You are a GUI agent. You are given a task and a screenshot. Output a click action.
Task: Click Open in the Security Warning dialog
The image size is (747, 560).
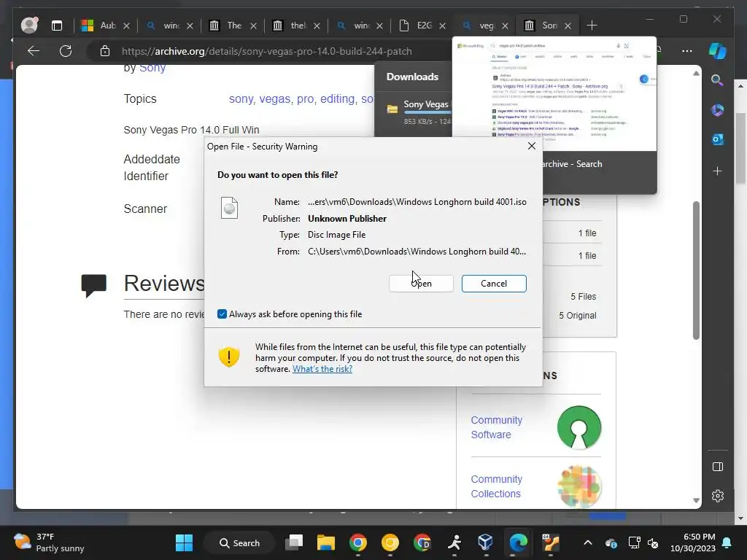[421, 284]
